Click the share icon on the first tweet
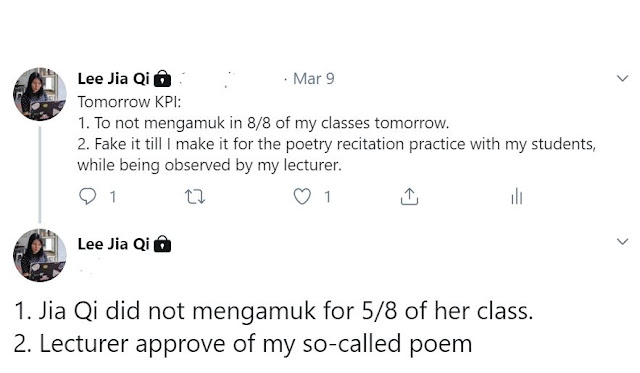 [409, 197]
